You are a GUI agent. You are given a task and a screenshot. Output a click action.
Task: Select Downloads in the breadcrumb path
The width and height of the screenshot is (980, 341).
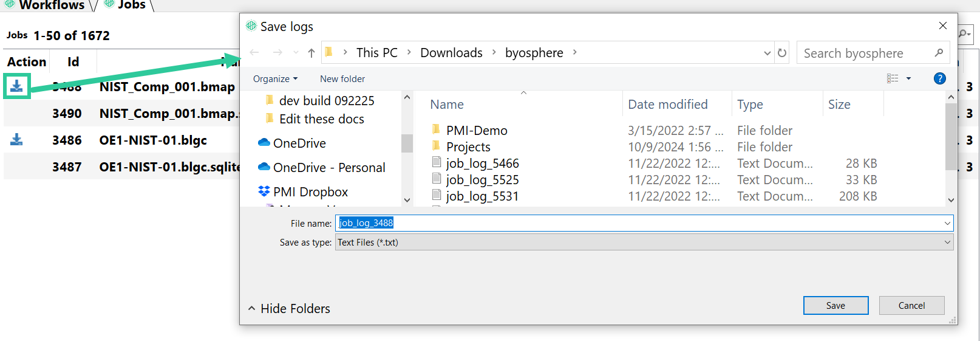(x=451, y=53)
